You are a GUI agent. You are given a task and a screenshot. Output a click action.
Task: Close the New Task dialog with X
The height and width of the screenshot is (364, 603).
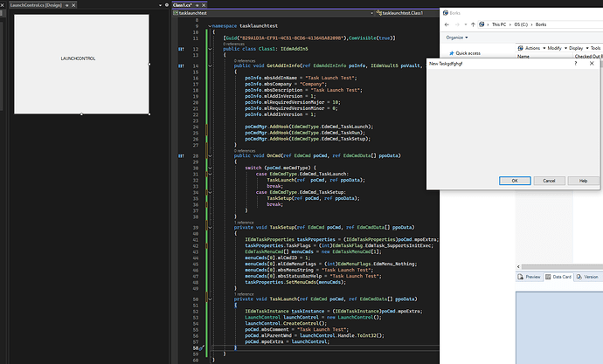(592, 64)
